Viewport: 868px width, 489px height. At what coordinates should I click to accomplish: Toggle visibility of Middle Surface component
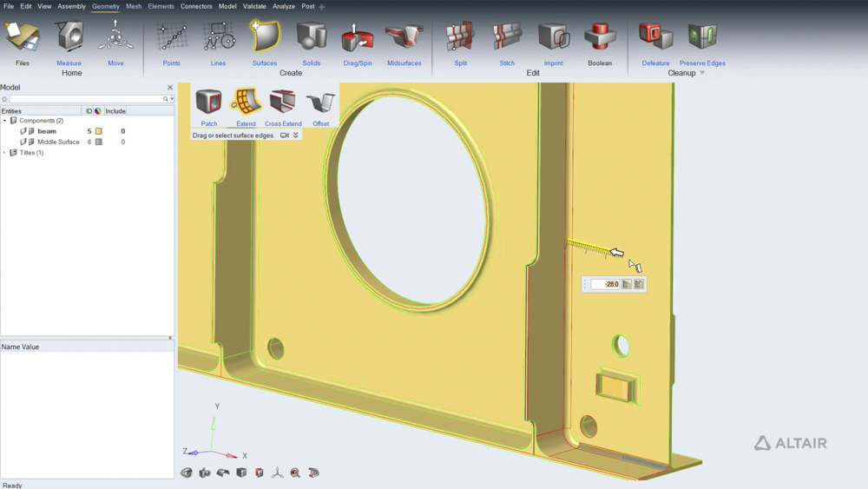point(23,142)
